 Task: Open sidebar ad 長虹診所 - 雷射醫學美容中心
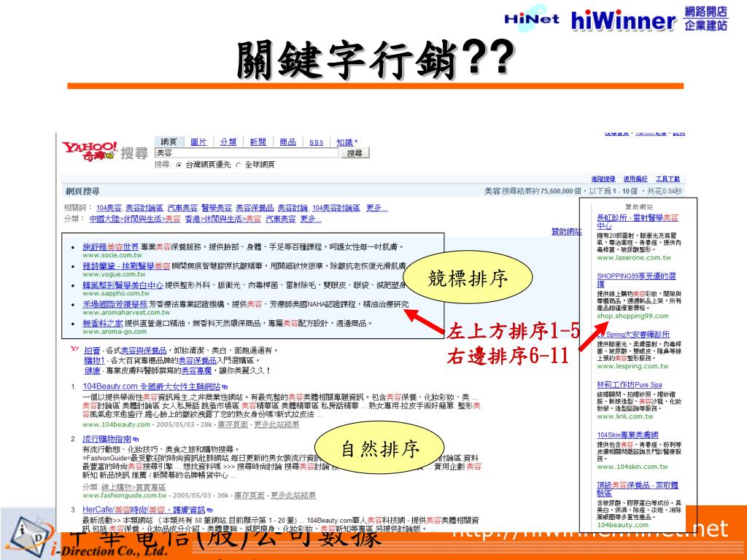[x=638, y=222]
